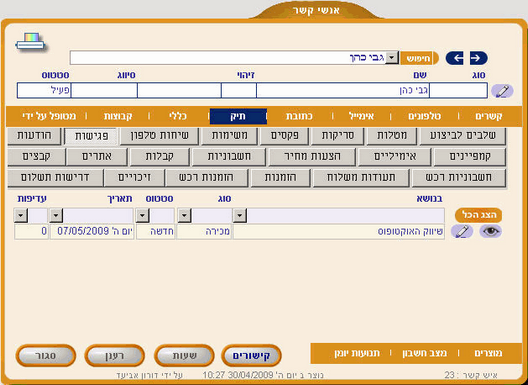Open the אימיילים section

pyautogui.click(x=395, y=157)
